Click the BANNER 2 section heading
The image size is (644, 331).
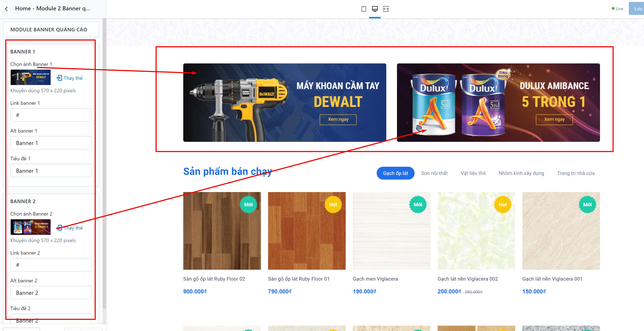[x=23, y=201]
